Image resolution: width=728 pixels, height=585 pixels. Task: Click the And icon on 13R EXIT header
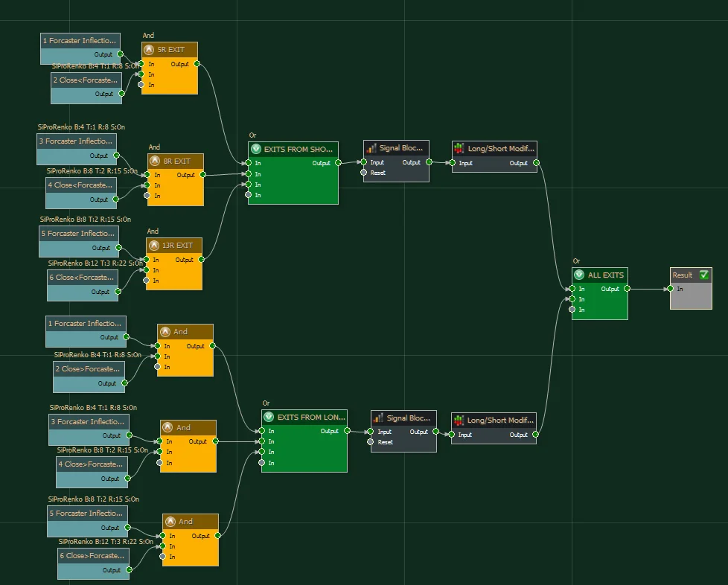(x=153, y=245)
